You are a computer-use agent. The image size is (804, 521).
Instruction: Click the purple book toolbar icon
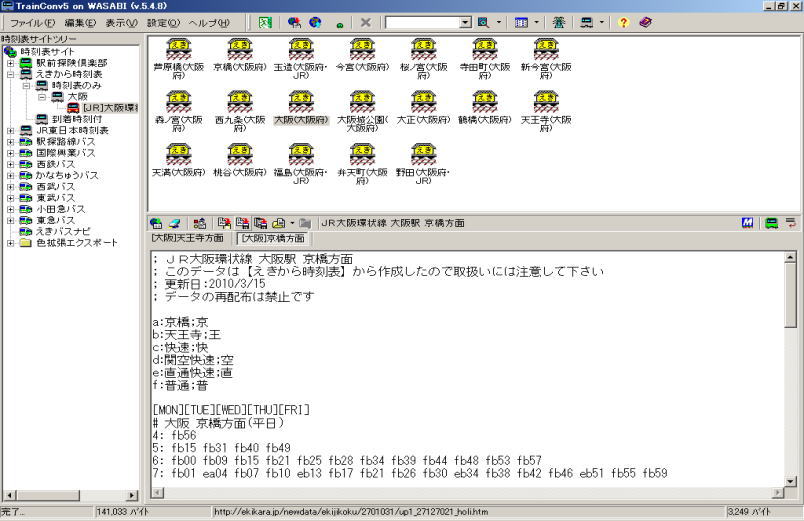coord(646,23)
